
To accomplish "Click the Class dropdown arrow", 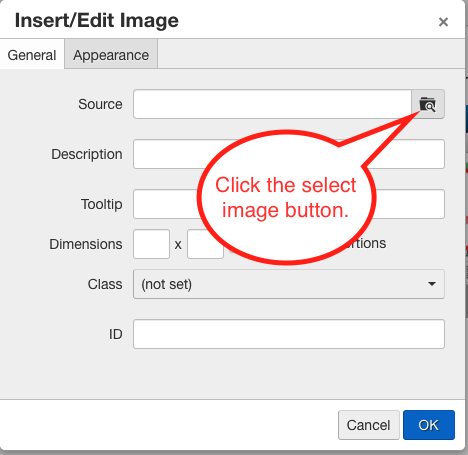I will pyautogui.click(x=432, y=284).
